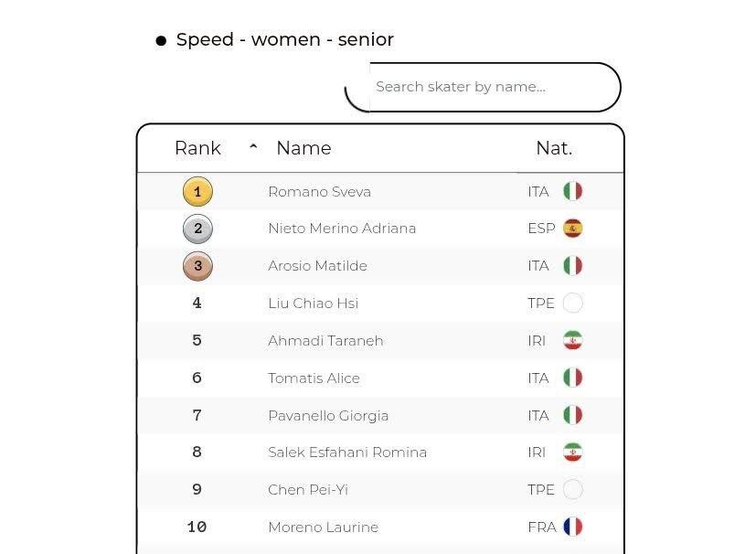The image size is (756, 554).
Task: Click the Nat. column header
Action: click(554, 148)
